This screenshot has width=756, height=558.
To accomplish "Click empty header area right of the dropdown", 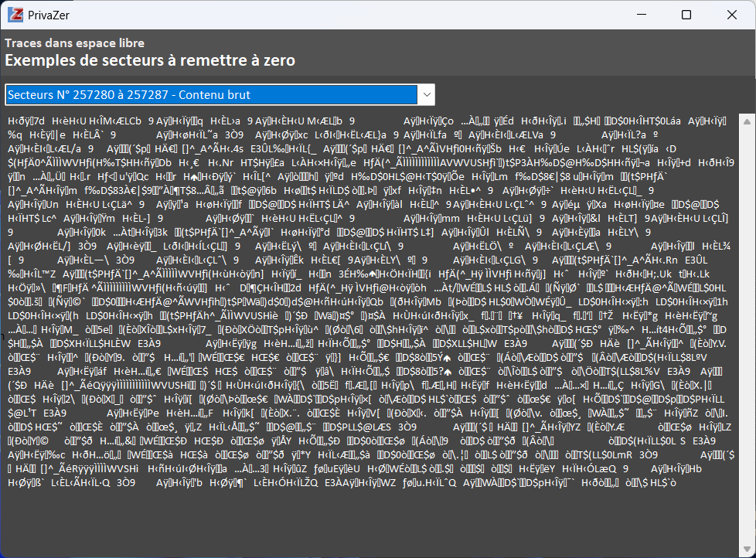I will pos(587,94).
